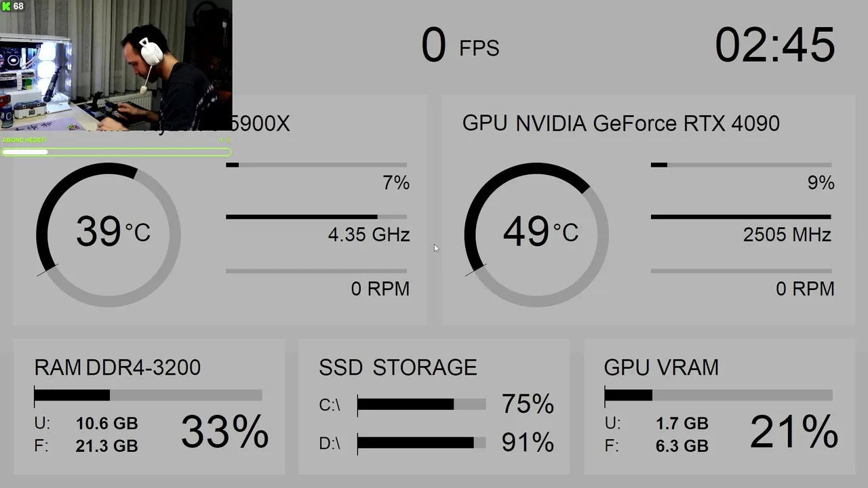Click the CPU temperature gauge showing 39°C
Viewport: 868px width, 488px height.
click(x=108, y=234)
